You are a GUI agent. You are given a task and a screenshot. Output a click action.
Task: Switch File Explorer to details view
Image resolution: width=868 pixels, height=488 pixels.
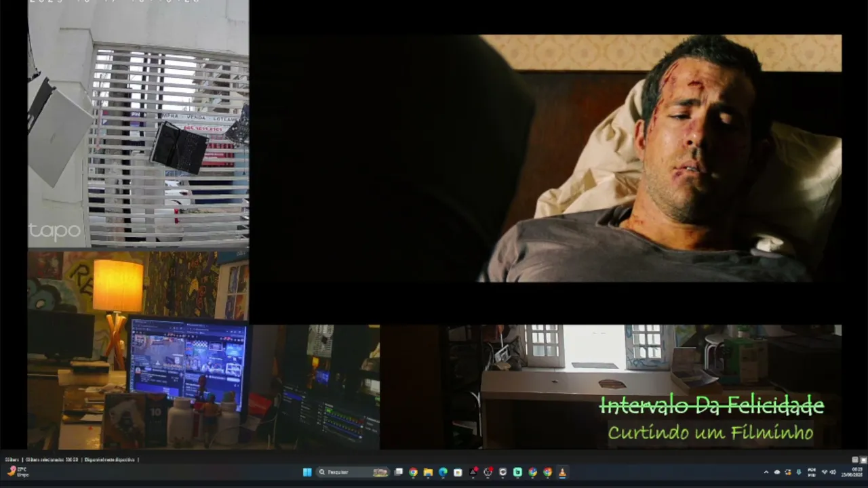coord(855,460)
